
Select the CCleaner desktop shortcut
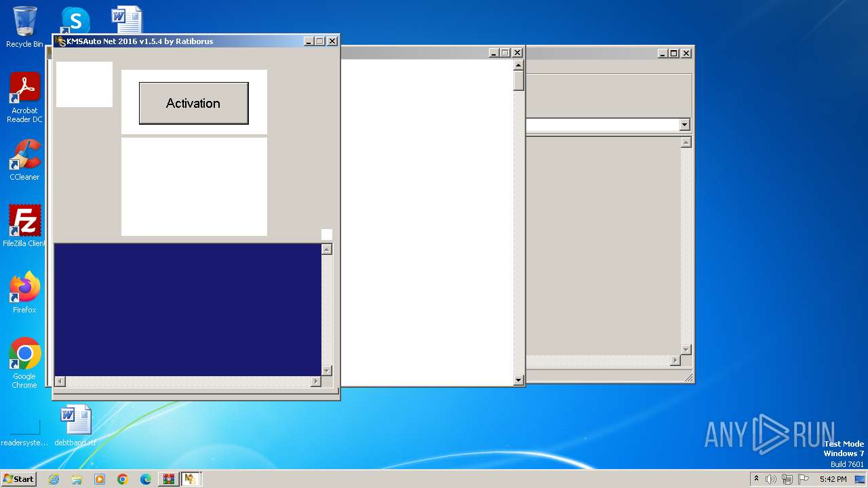(24, 160)
